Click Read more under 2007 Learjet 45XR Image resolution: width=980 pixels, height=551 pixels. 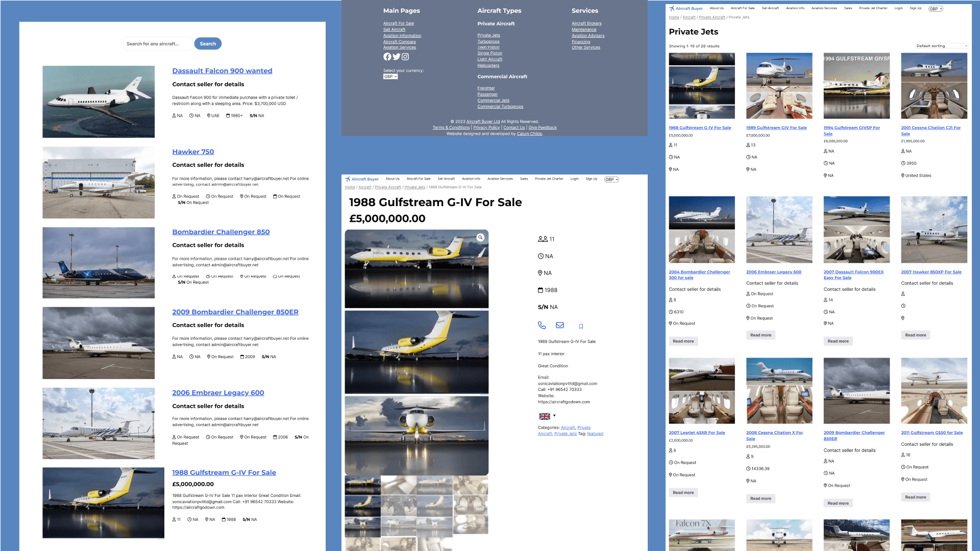[683, 493]
